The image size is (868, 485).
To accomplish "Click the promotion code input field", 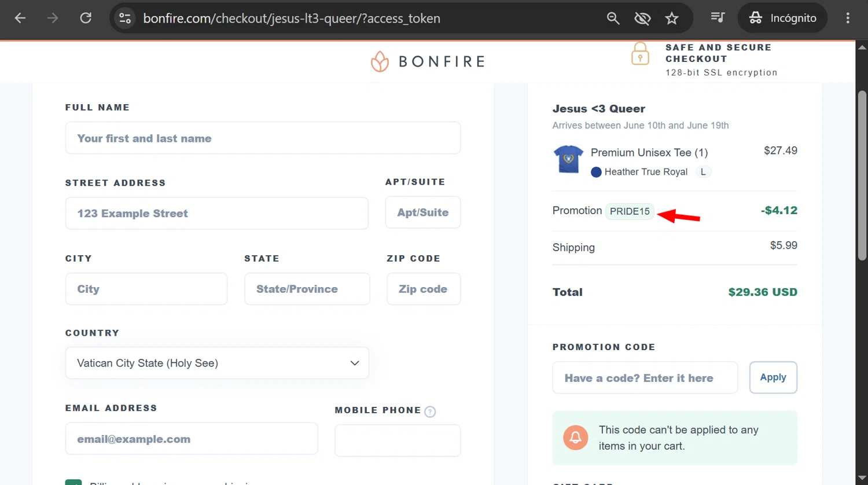I will [645, 377].
